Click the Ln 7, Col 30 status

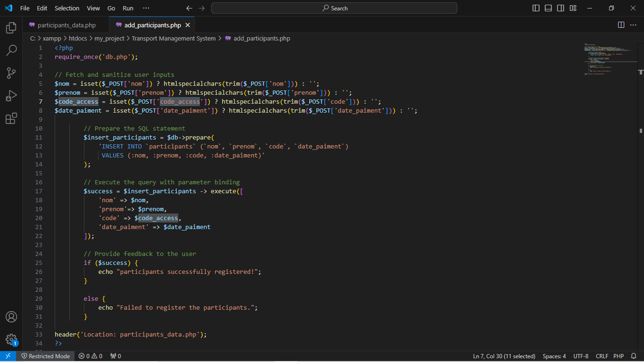(504, 356)
